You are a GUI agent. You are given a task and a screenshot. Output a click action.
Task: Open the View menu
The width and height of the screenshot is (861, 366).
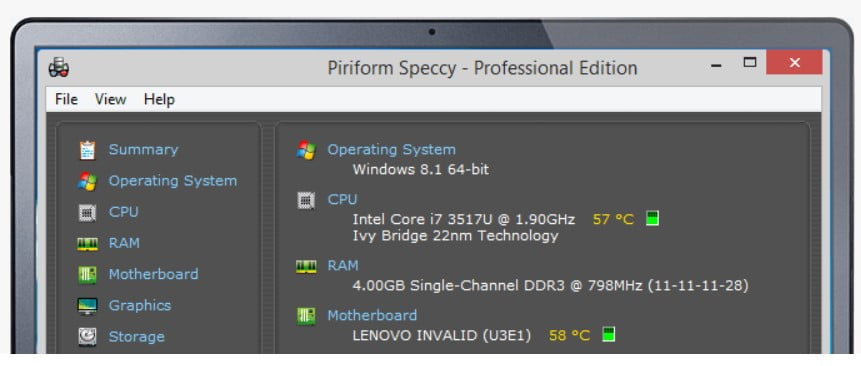point(110,99)
